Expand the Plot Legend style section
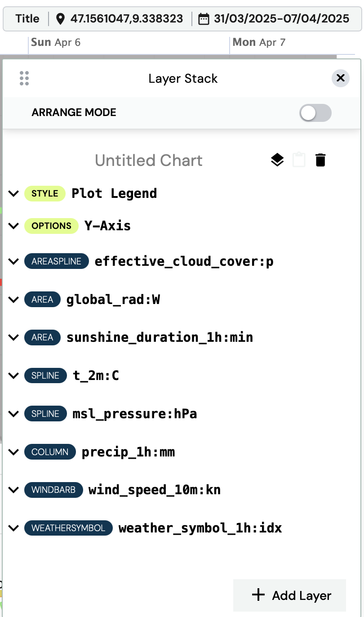364x617 pixels. click(14, 193)
